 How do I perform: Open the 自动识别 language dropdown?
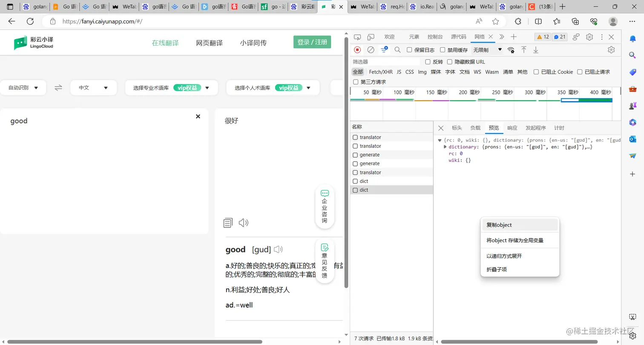(x=23, y=88)
